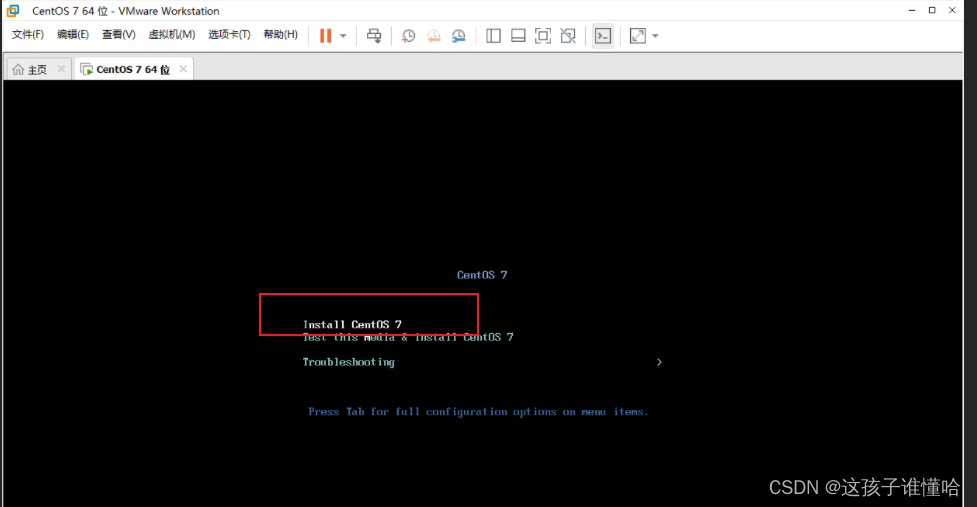Toggle Unity mode icon

pos(568,36)
